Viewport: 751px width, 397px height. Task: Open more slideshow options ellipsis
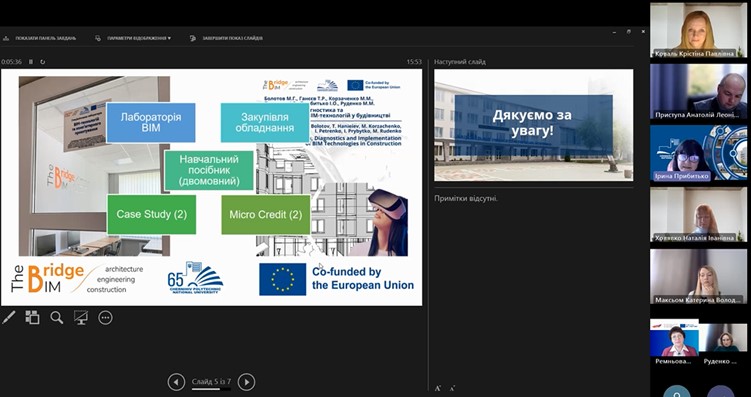coord(105,317)
